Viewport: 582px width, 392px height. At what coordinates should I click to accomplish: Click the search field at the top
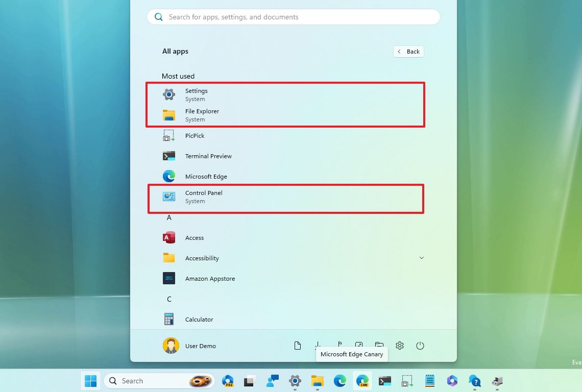click(x=294, y=17)
